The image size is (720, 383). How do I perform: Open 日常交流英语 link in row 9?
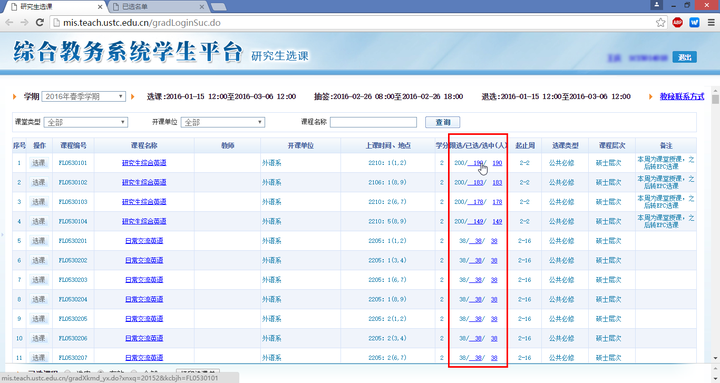[144, 319]
